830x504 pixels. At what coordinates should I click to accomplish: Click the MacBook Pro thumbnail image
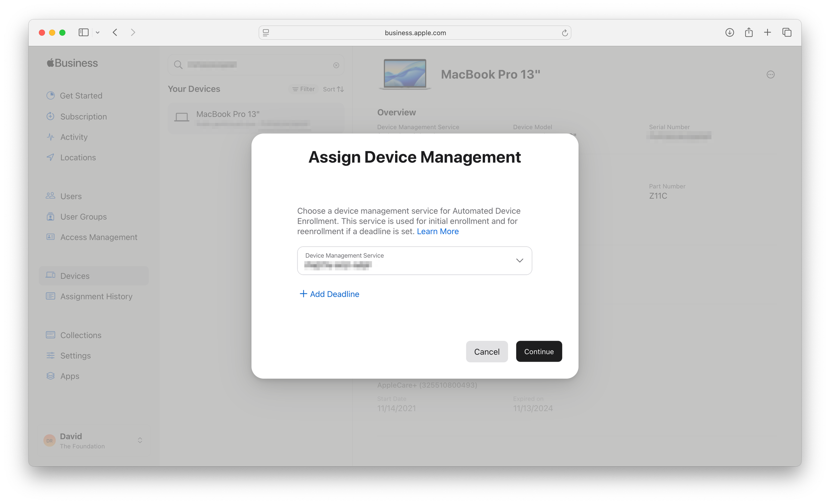(x=405, y=74)
